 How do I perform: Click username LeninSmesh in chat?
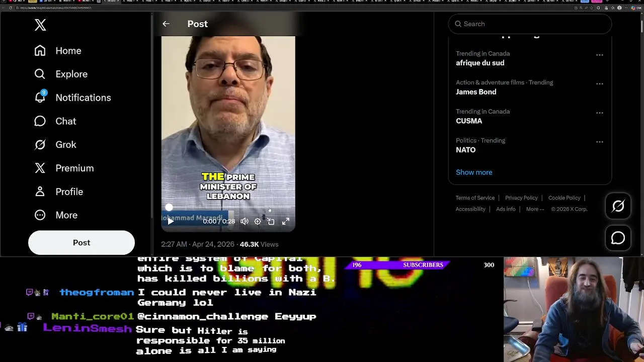[88, 328]
